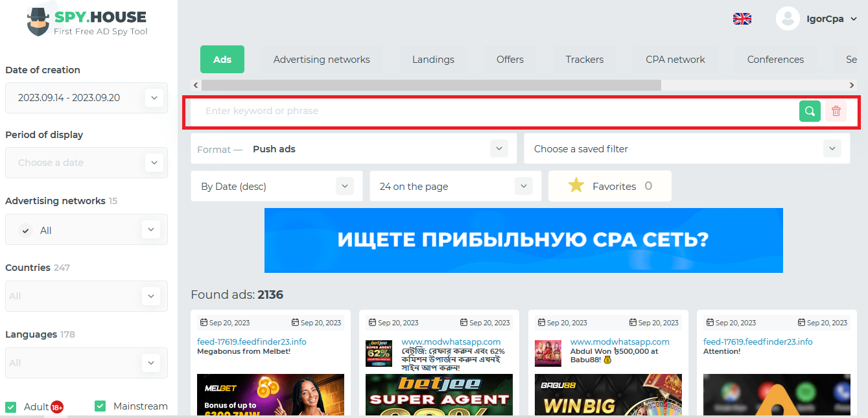Open the betjee Super Agent ad image
This screenshot has height=418, width=868.
pyautogui.click(x=439, y=395)
